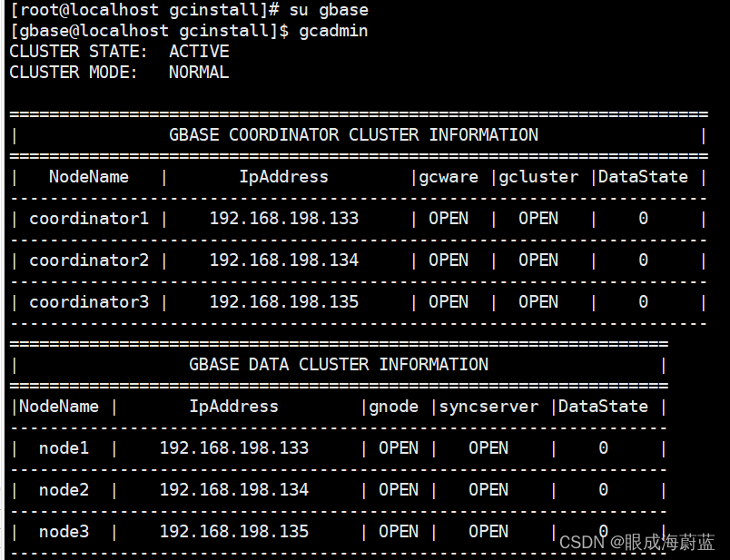Screen dimensions: 730x560
Task: Select node1's IP 192.168.198.133
Action: 234,448
